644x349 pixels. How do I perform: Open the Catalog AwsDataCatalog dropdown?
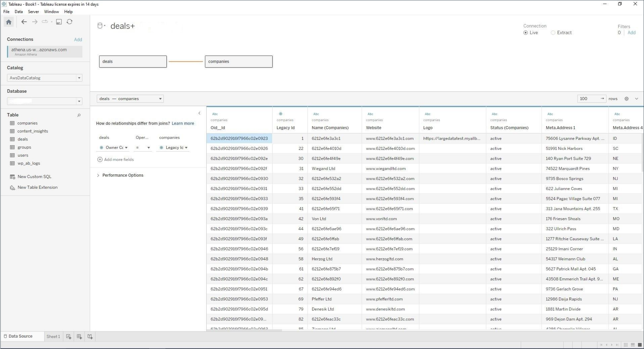(45, 78)
